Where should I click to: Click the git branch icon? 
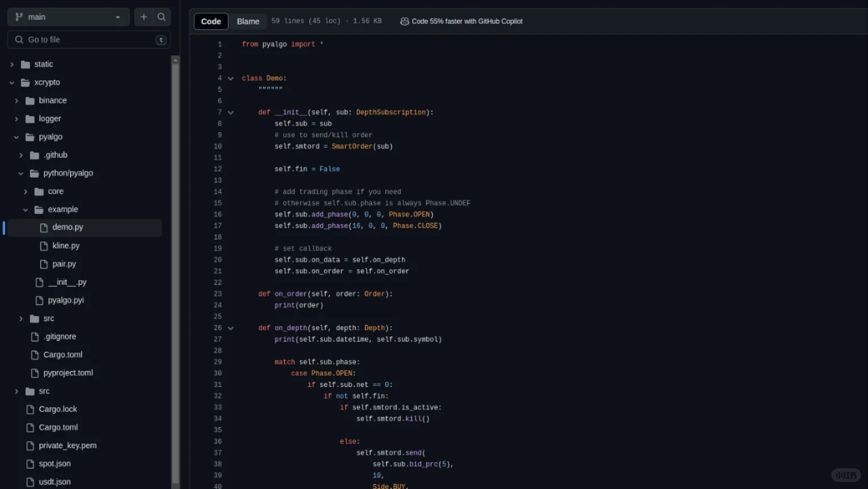point(19,17)
